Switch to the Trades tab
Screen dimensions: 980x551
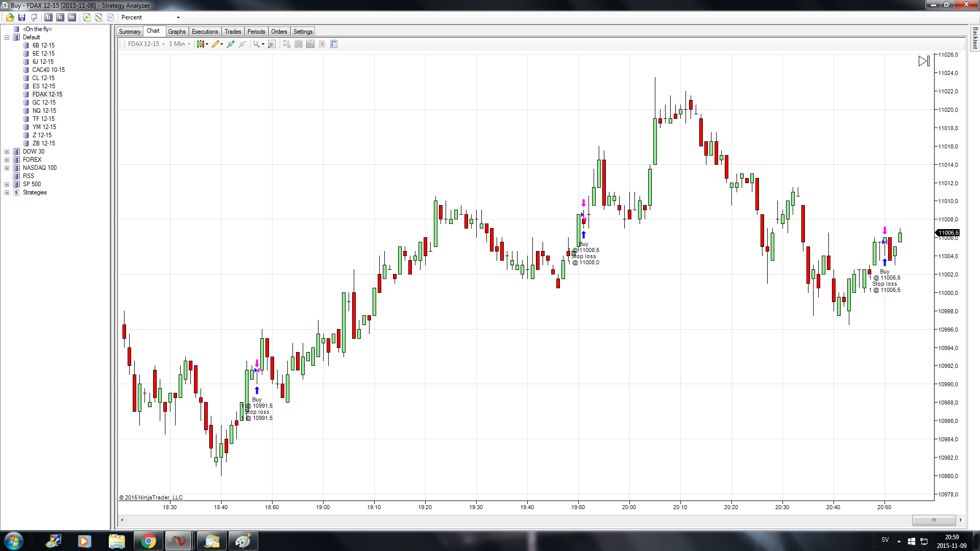tap(233, 32)
